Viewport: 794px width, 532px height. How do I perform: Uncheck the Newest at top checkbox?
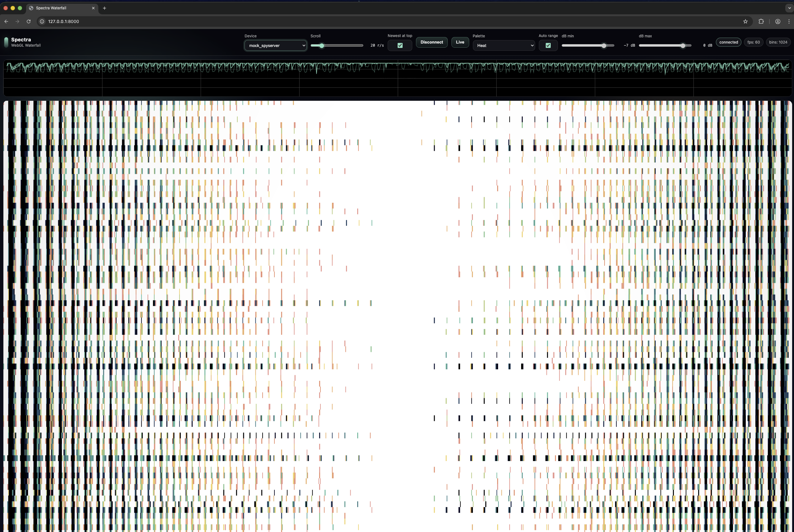point(400,45)
